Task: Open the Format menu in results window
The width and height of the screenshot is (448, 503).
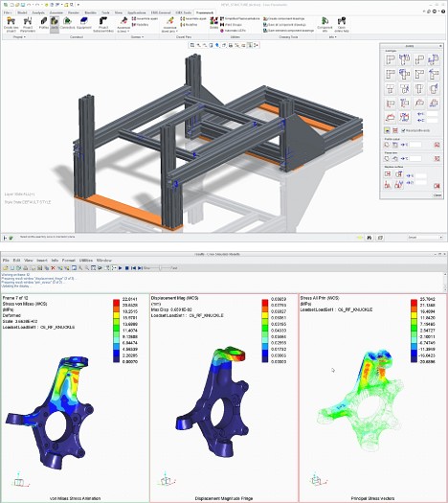Action: [69, 261]
